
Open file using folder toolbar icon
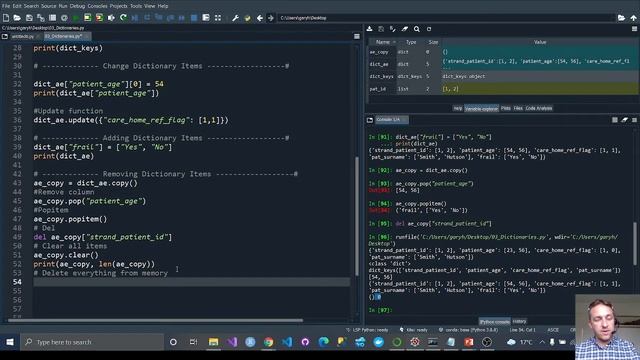click(17, 18)
